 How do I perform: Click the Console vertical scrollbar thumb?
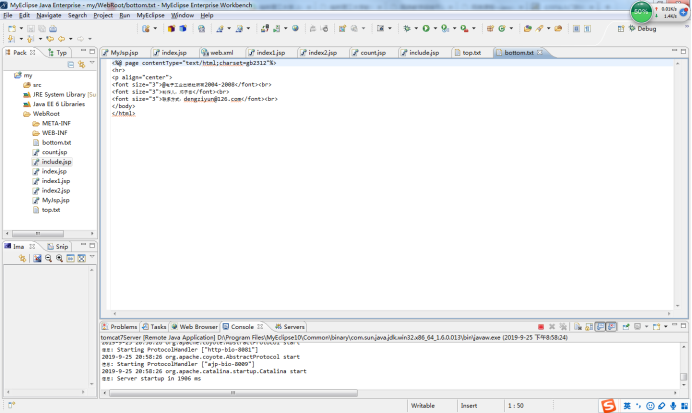tap(684, 377)
